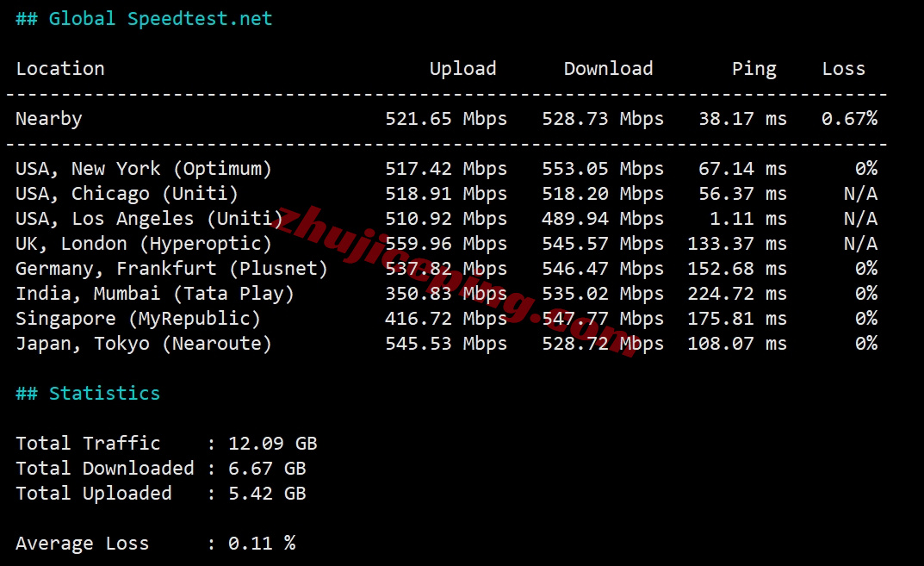Click the Total Traffic value 12.09 GB
Viewport: 924px width, 566px height.
(272, 444)
